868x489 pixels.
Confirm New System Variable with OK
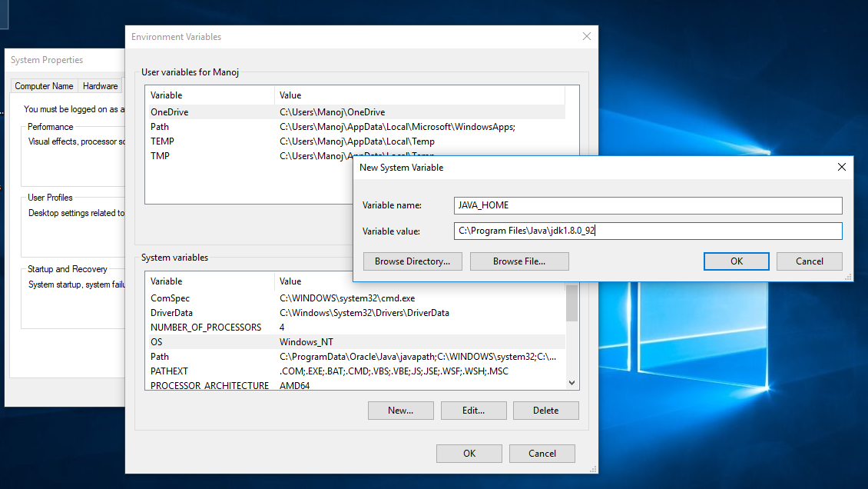736,261
